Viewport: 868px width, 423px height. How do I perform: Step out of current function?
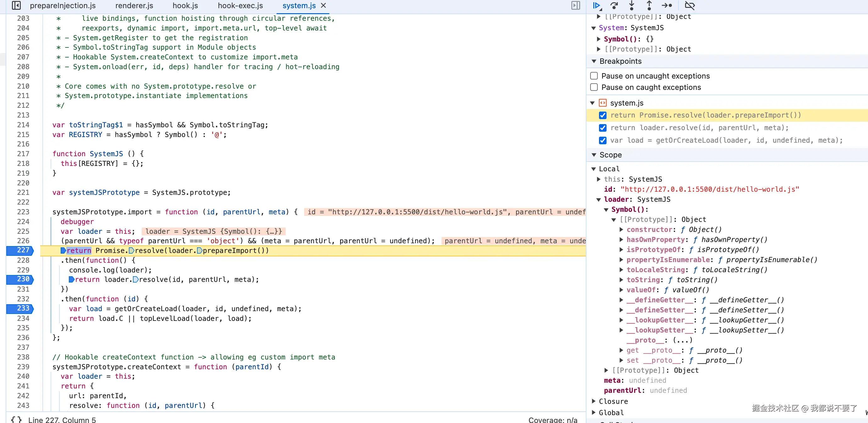point(649,5)
